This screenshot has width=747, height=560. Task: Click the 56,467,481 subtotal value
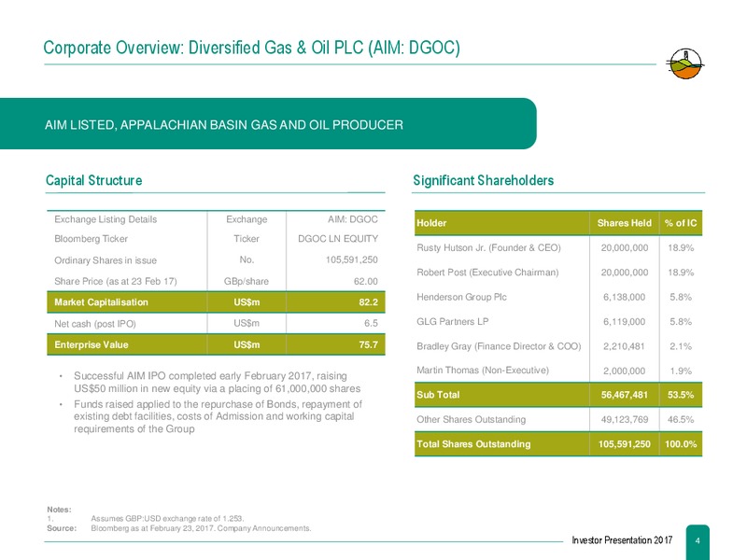pos(624,395)
